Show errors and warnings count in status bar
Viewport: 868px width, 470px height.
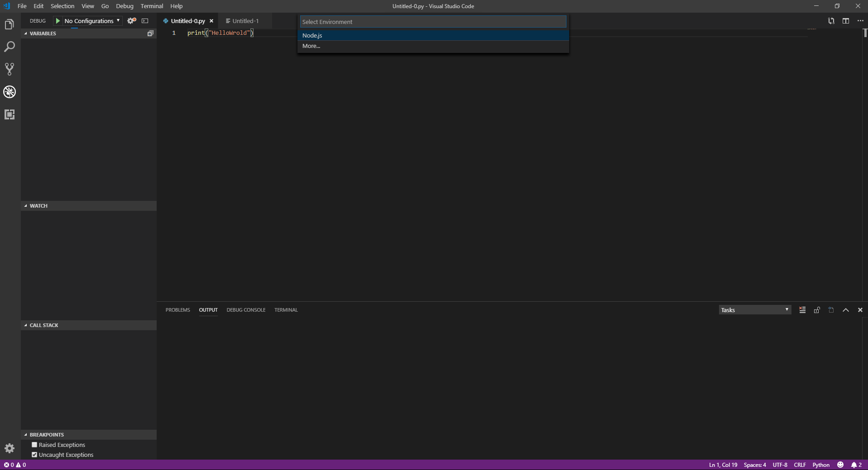coord(15,465)
